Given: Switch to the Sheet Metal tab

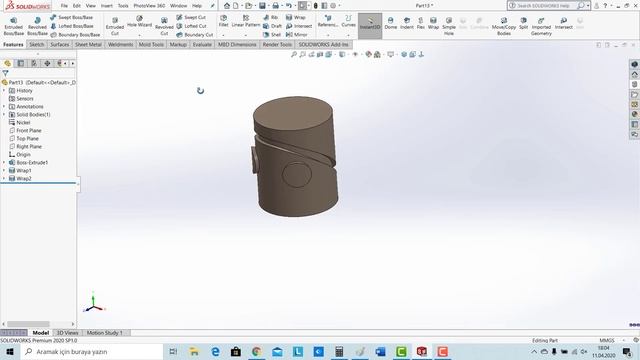Looking at the screenshot, I should coord(88,44).
